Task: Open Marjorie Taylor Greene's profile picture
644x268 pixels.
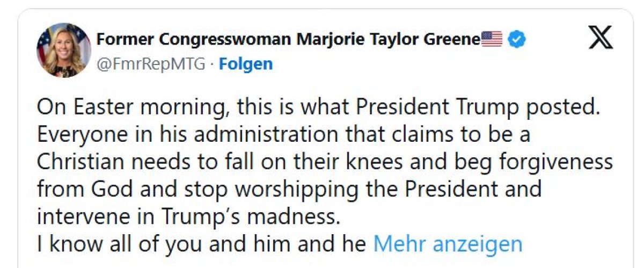Action: tap(63, 50)
